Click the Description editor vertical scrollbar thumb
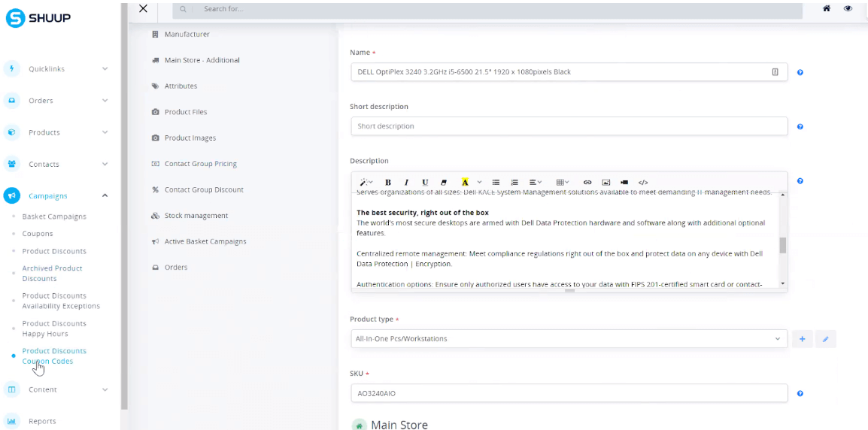The width and height of the screenshot is (868, 430). [x=783, y=245]
